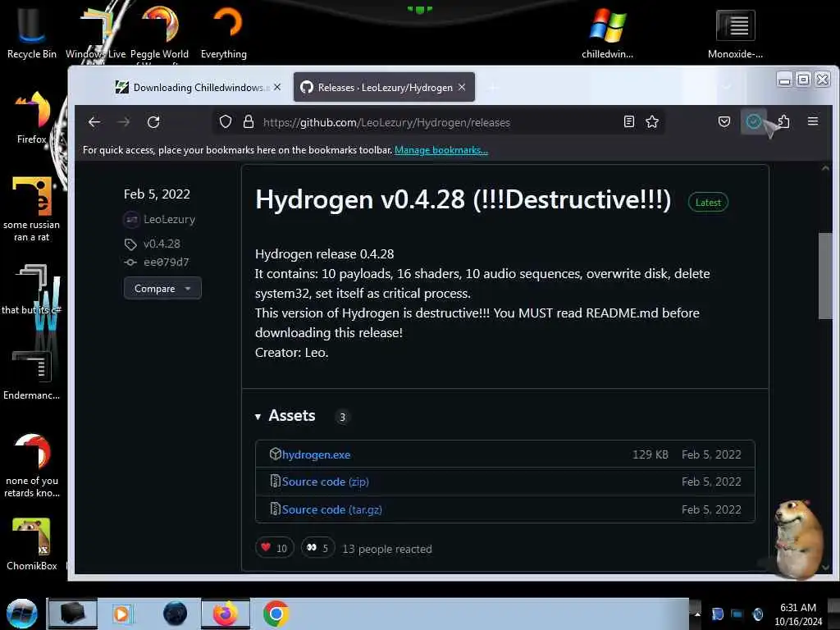Launch Chrome from the taskbar

[276, 614]
